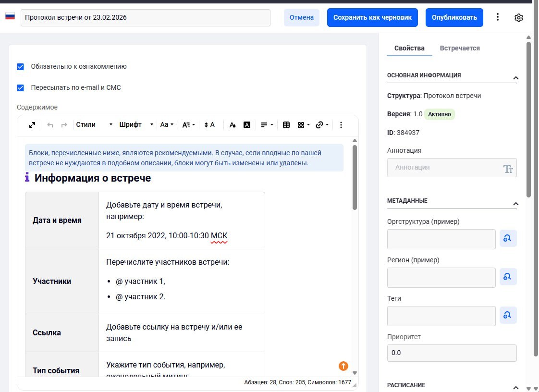
Task: Click the editor vertical scrollbar thumb
Action: pos(355,177)
